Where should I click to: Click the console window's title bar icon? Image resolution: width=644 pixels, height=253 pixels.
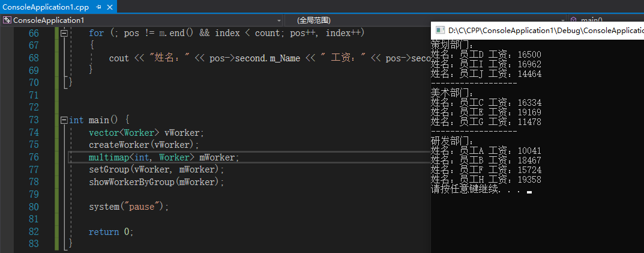click(x=440, y=31)
